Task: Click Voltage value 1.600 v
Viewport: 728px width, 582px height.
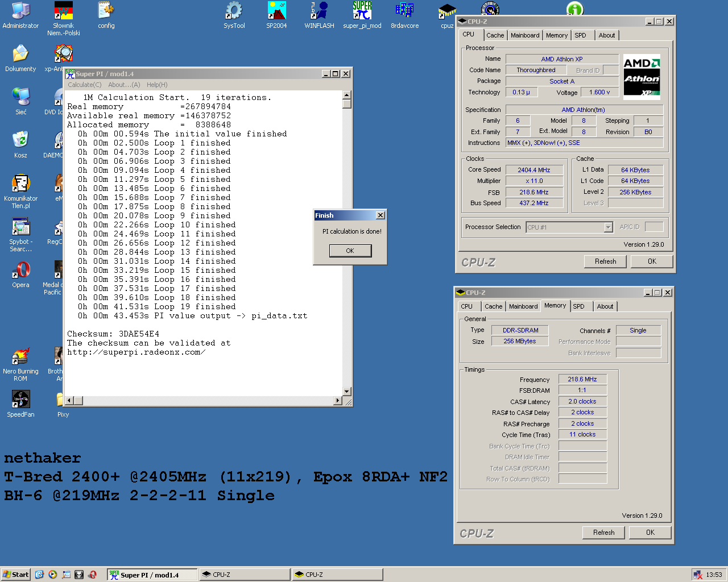Action: [x=599, y=92]
